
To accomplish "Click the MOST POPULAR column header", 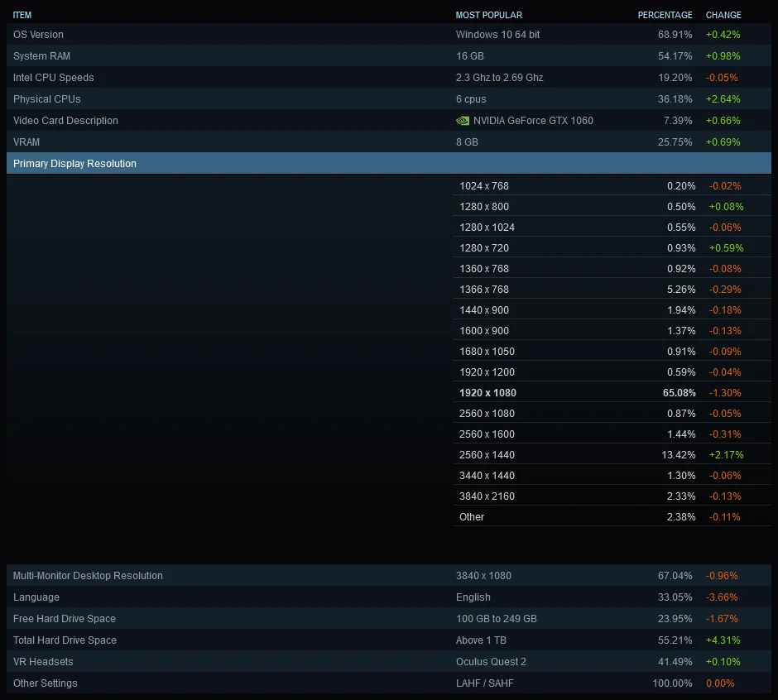I will 488,15.
